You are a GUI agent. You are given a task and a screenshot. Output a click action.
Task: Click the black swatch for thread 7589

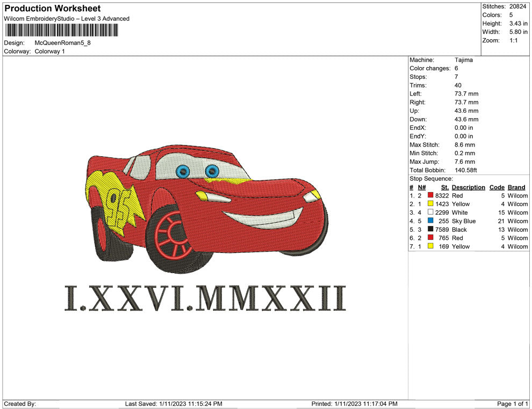(430, 229)
